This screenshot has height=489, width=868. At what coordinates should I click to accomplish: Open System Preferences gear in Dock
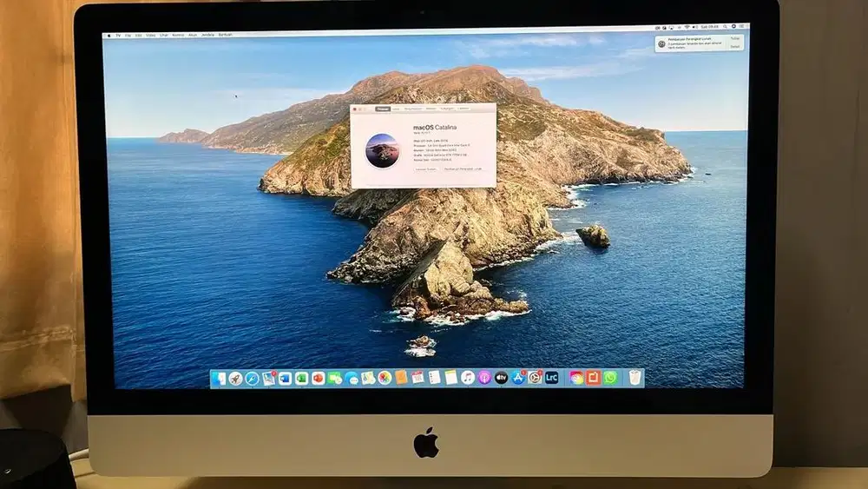[x=535, y=378]
